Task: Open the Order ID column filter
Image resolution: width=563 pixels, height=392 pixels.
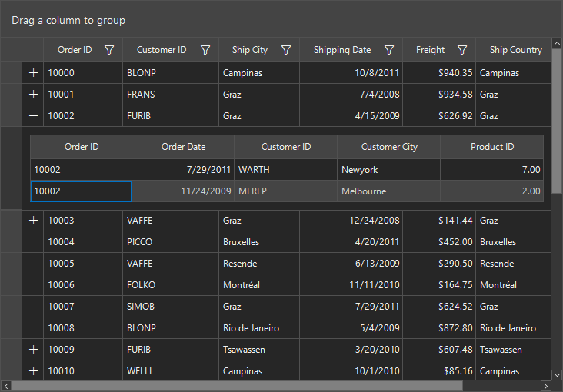Action: pyautogui.click(x=109, y=50)
